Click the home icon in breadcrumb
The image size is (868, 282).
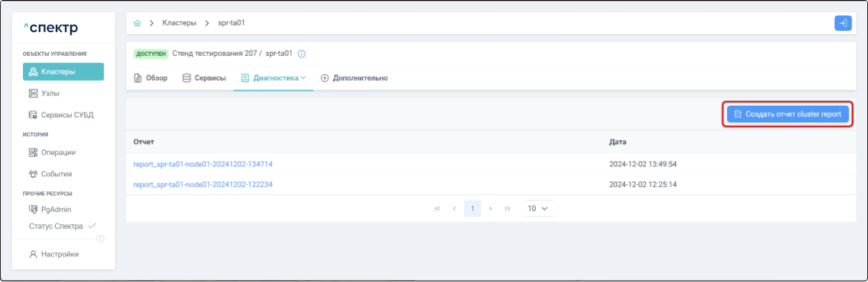137,23
